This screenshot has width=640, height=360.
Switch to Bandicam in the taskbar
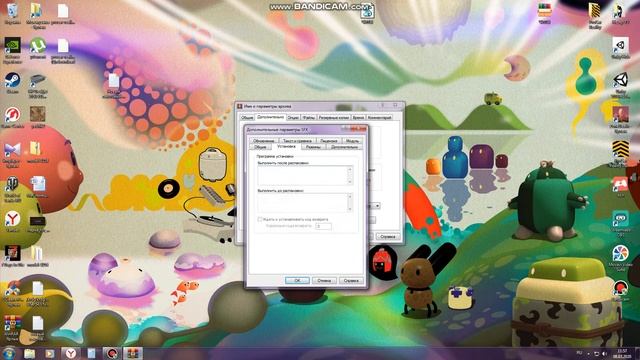(x=111, y=353)
